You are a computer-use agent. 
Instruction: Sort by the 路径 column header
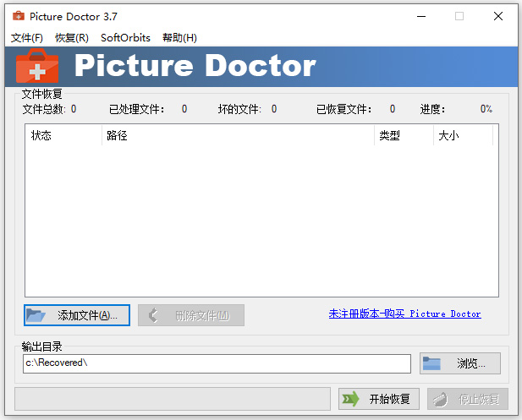(x=238, y=135)
